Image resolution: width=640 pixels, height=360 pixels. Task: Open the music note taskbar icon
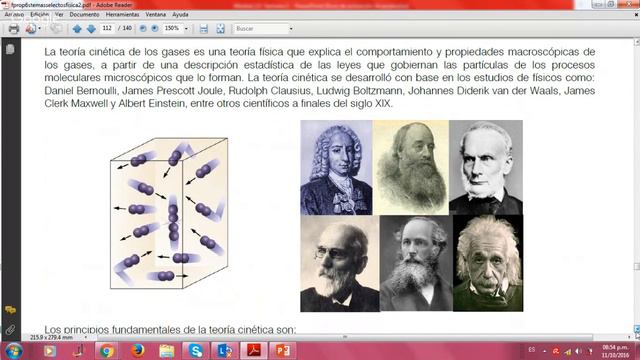click(78, 351)
